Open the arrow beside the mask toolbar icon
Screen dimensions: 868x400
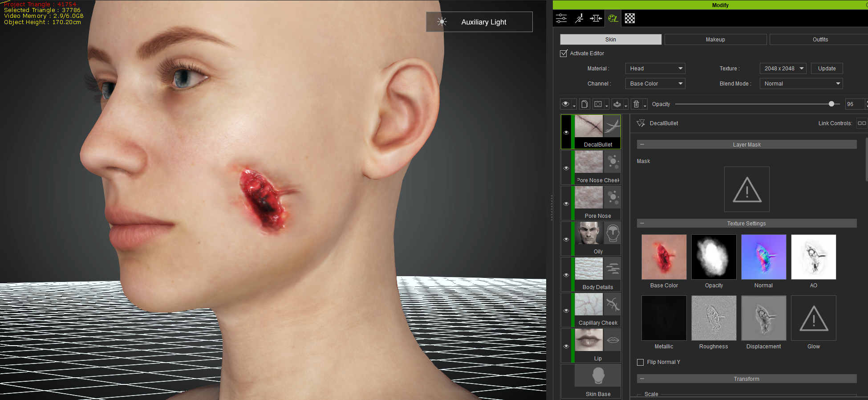[607, 105]
